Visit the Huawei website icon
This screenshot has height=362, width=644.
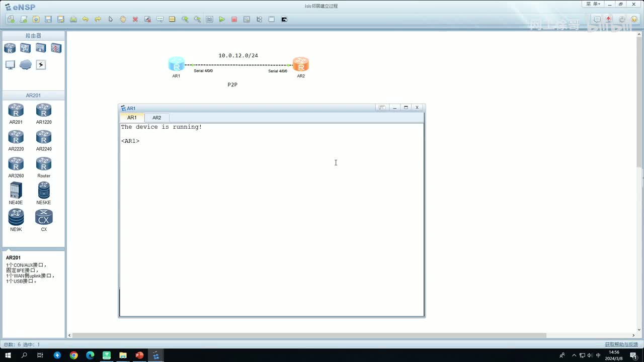pos(609,19)
